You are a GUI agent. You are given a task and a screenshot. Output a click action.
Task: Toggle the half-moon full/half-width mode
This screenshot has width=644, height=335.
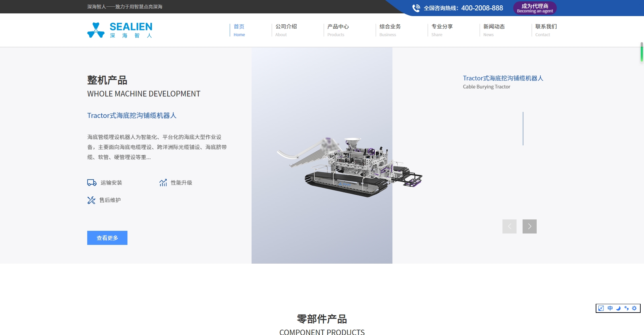coord(618,308)
